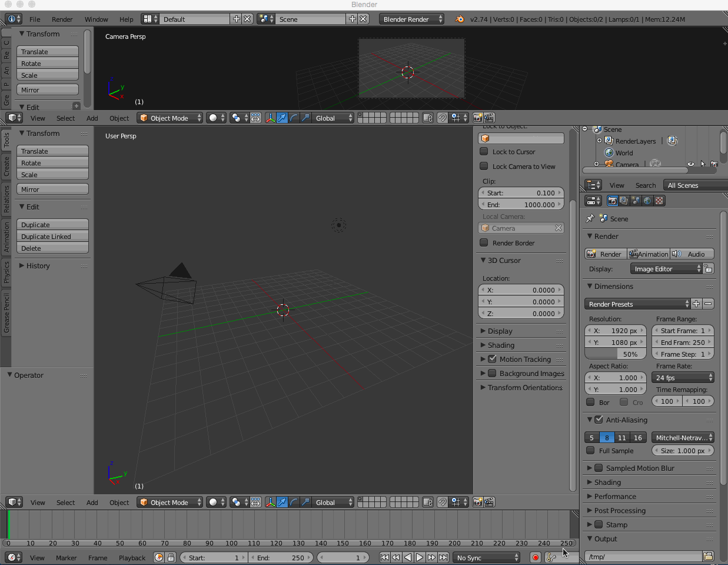Open the Render menu in the top bar
728x565 pixels.
click(62, 19)
